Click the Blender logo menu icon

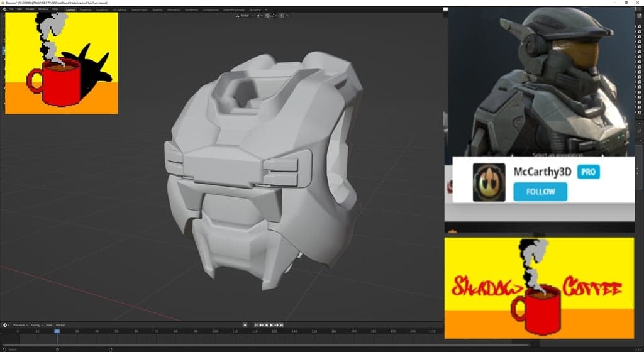(x=4, y=9)
